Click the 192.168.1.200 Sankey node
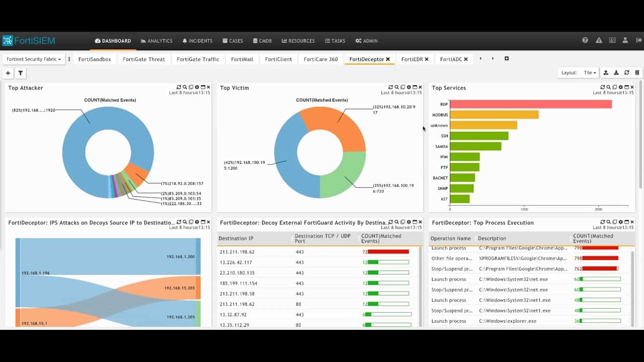 198,256
